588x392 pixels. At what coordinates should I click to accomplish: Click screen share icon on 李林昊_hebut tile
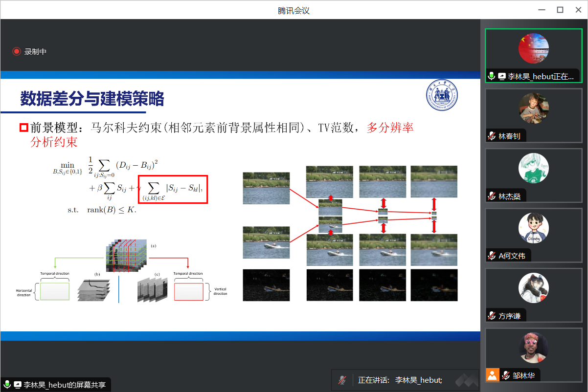click(x=501, y=76)
